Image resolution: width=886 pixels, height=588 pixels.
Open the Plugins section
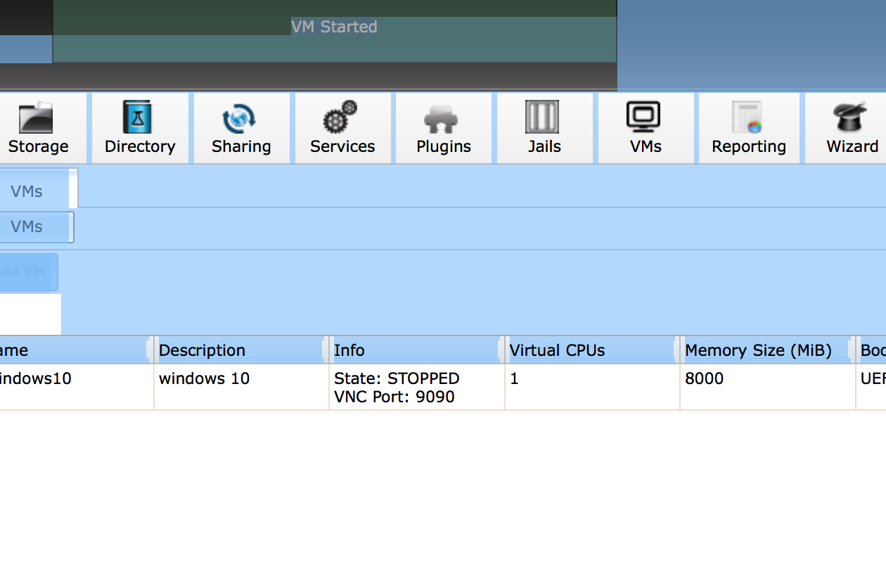pos(444,128)
